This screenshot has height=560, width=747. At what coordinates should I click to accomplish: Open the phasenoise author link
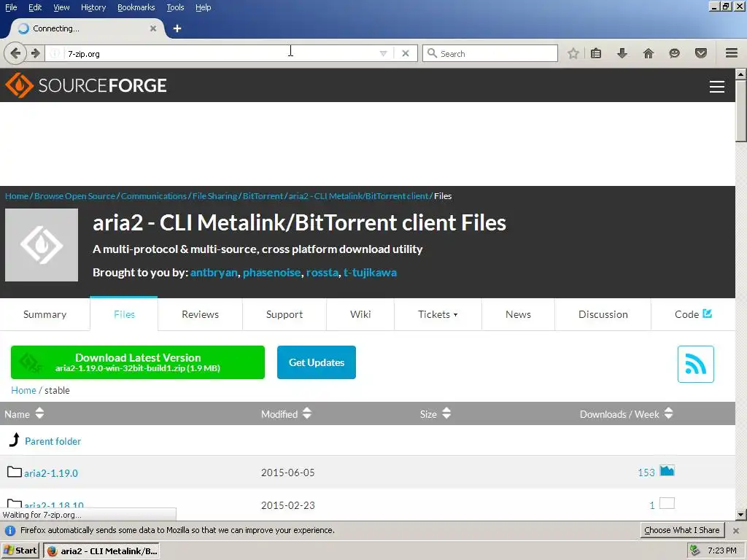pos(272,273)
